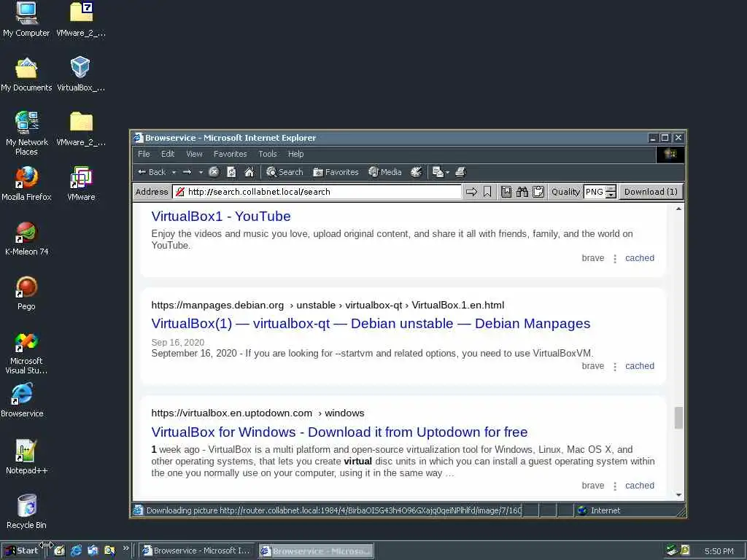747x560 pixels.
Task: Click the address bar URL field
Action: pos(317,192)
